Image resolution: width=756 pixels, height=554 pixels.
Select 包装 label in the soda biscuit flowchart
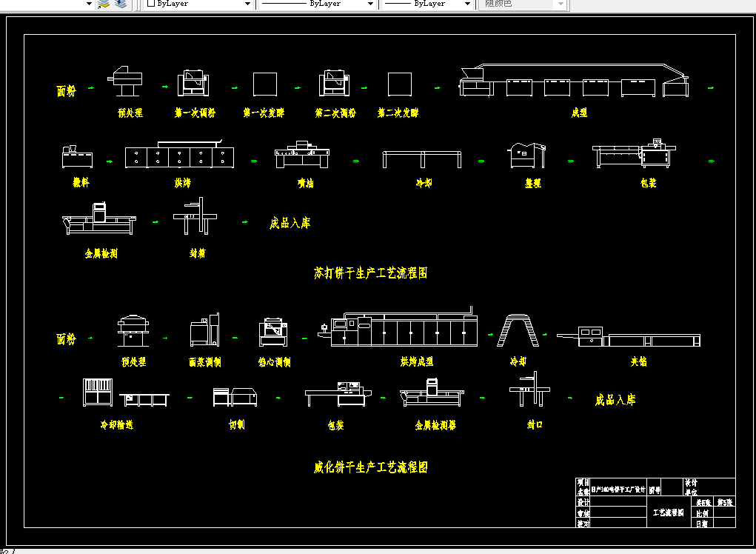649,183
